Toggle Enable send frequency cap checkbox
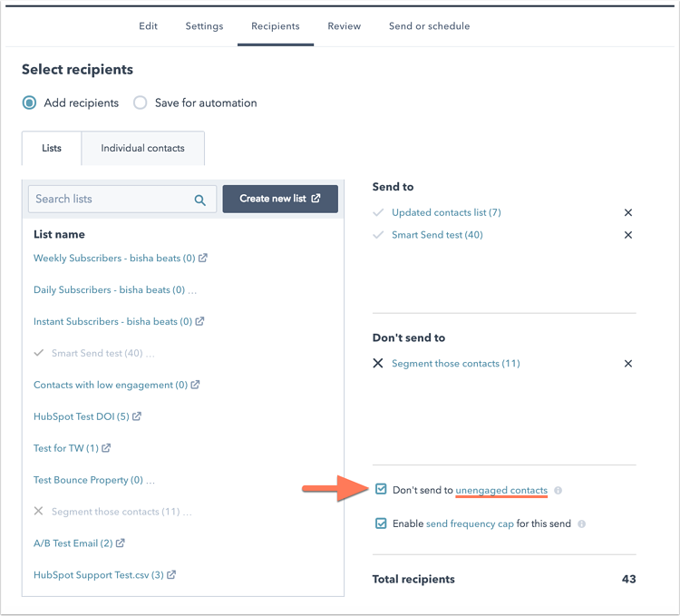680x616 pixels. [x=381, y=523]
